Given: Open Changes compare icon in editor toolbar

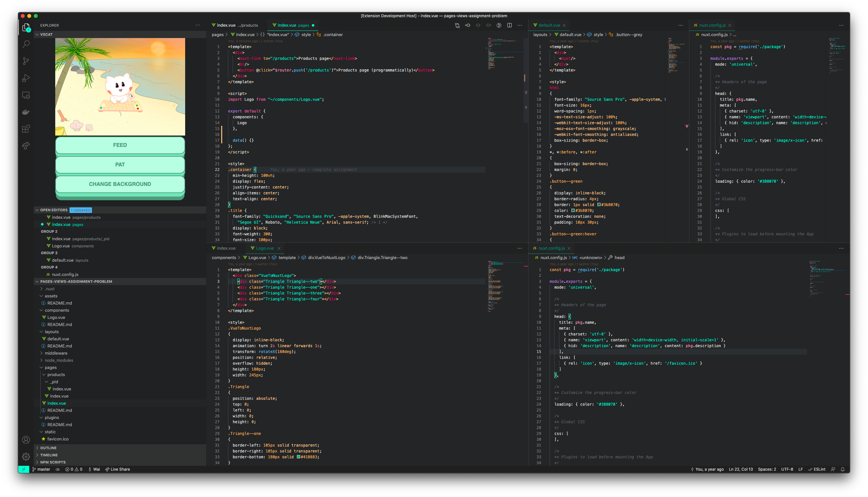Looking at the screenshot, I should click(457, 25).
